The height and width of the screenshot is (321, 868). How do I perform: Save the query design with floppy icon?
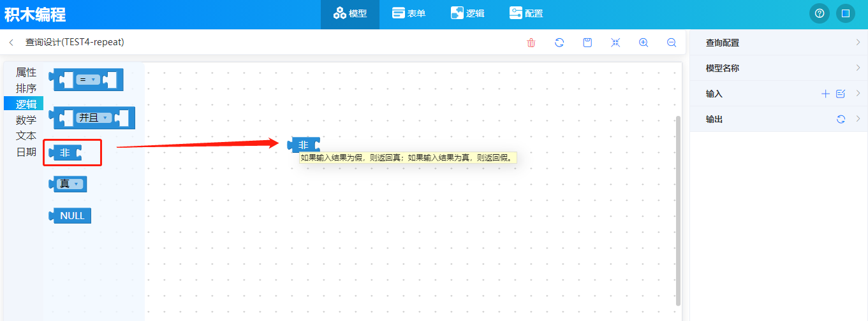[587, 43]
